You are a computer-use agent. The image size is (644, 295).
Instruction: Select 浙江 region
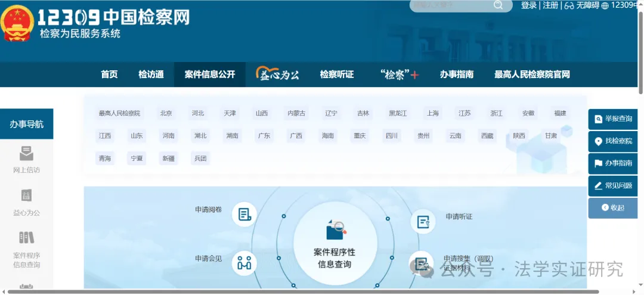click(x=497, y=113)
